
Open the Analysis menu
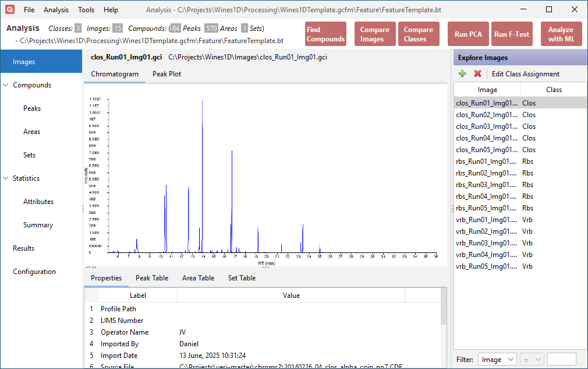[x=56, y=9]
